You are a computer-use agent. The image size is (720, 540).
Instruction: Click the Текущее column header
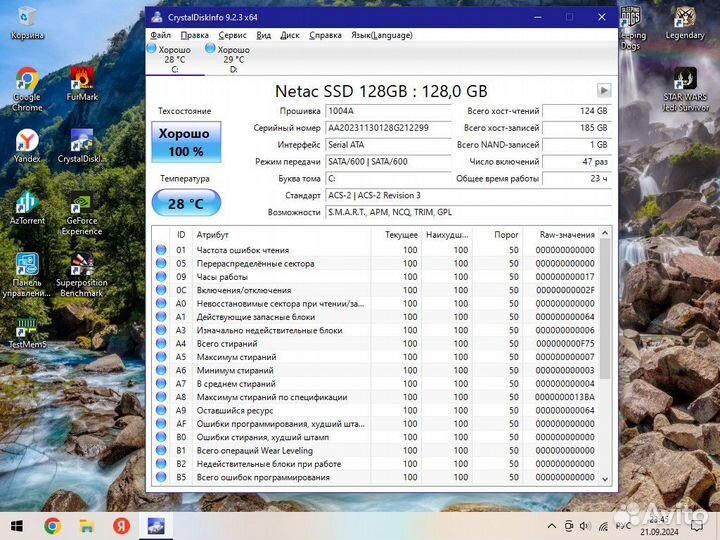click(396, 235)
